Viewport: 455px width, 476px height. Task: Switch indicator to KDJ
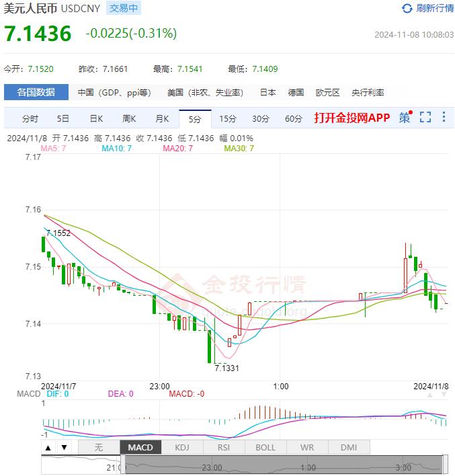point(182,447)
